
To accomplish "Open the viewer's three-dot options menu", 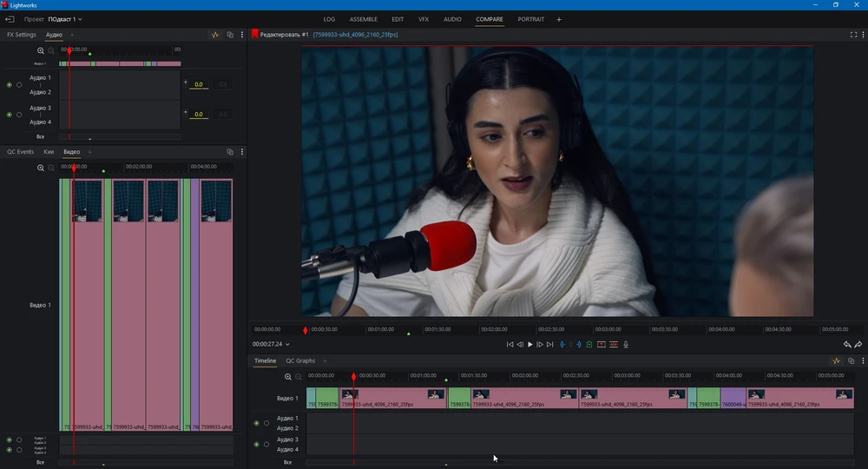I will click(862, 35).
